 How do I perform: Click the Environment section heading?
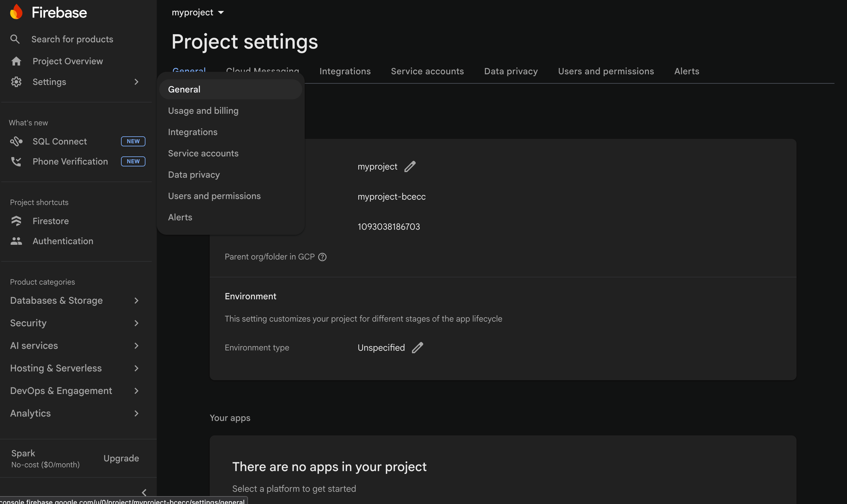click(251, 297)
